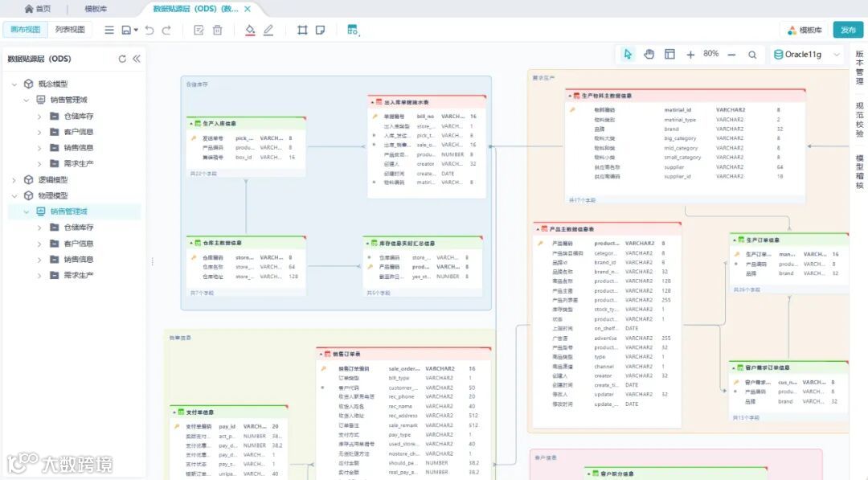
Task: Expand 客户信息 folder under 概念模型
Action: click(x=39, y=132)
